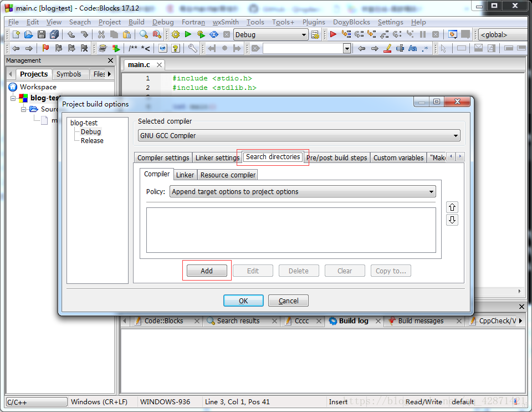The height and width of the screenshot is (412, 532).
Task: Open the DoxyBlocks menu
Action: click(351, 22)
